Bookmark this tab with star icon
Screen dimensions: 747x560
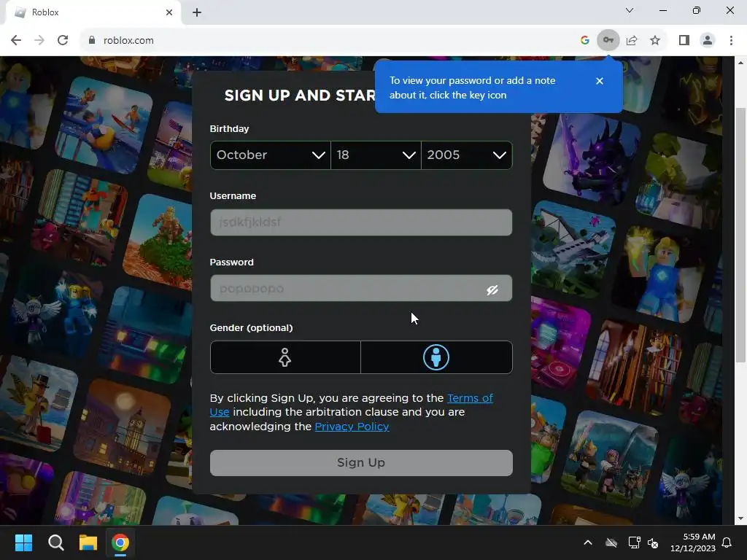[x=655, y=41]
